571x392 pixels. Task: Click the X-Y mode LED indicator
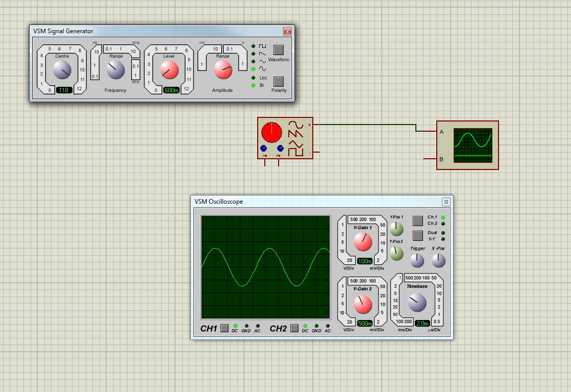coord(443,239)
